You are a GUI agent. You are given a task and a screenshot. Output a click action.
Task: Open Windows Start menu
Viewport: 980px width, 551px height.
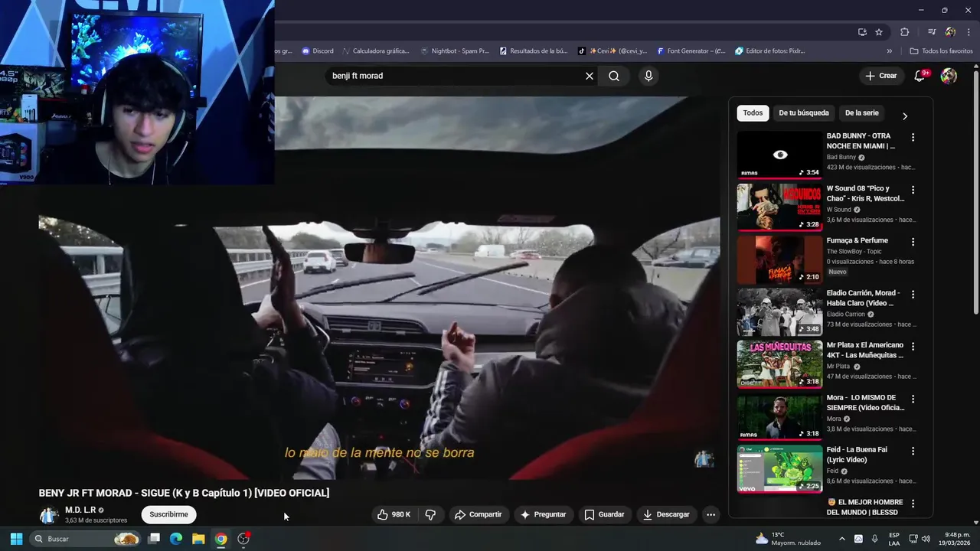point(16,539)
